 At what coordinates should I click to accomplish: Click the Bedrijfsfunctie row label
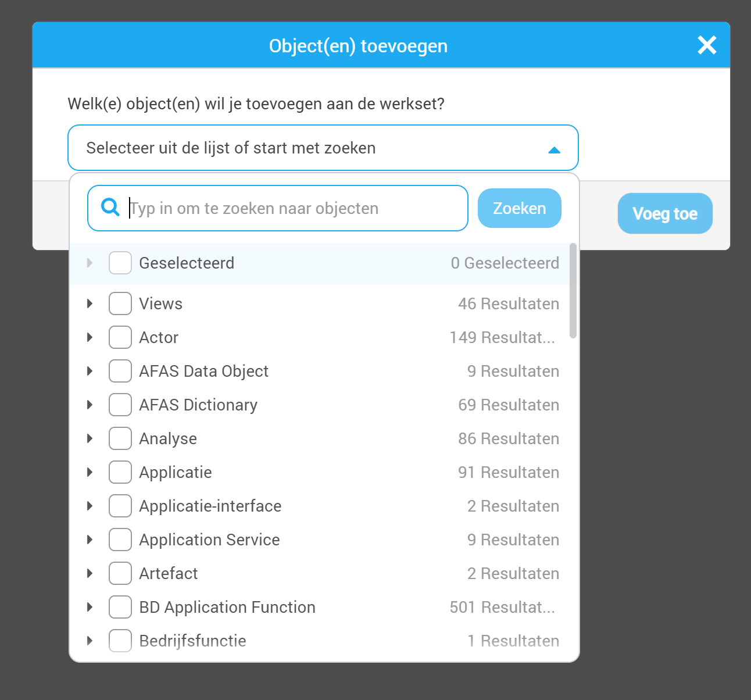tap(192, 641)
